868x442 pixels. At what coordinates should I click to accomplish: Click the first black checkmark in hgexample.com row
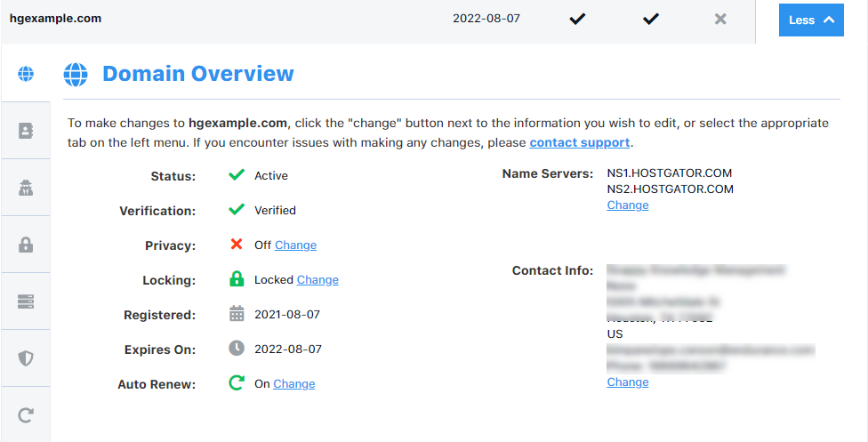coord(577,20)
